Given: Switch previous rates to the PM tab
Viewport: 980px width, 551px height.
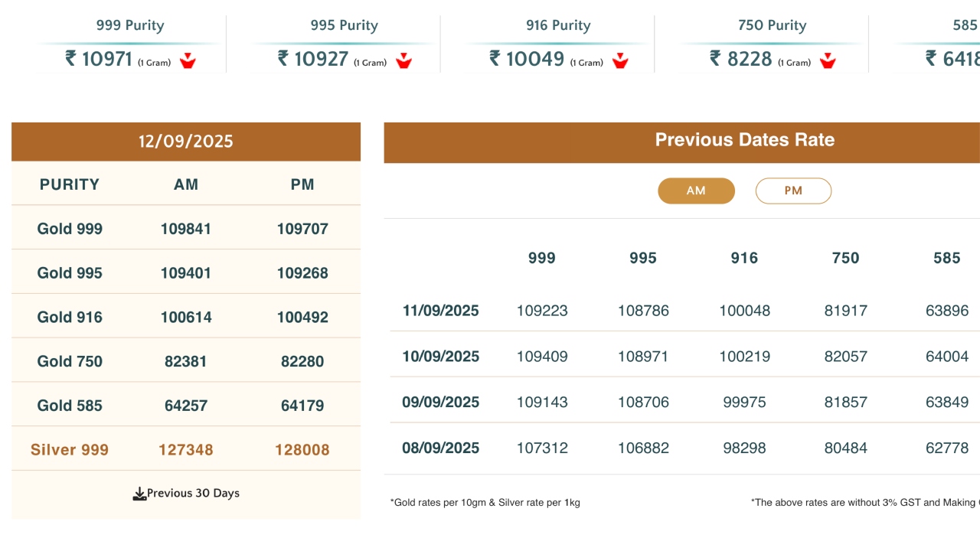Looking at the screenshot, I should pos(793,191).
